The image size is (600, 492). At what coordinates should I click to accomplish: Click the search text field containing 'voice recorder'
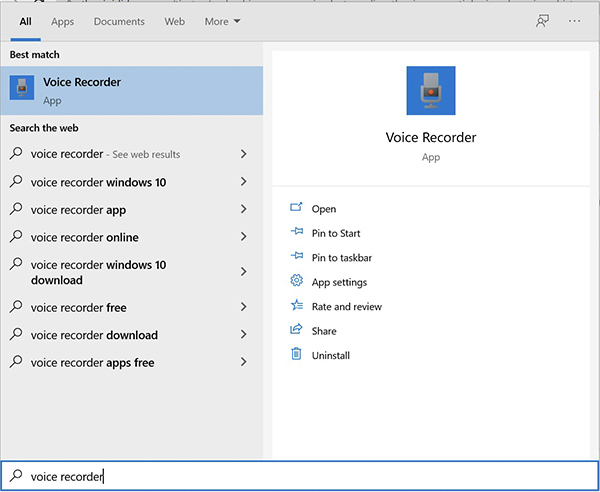pos(300,476)
